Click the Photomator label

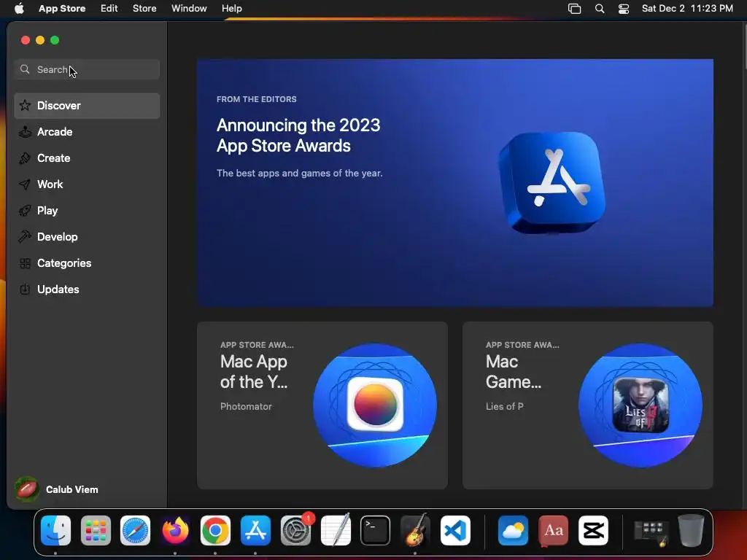coord(246,406)
